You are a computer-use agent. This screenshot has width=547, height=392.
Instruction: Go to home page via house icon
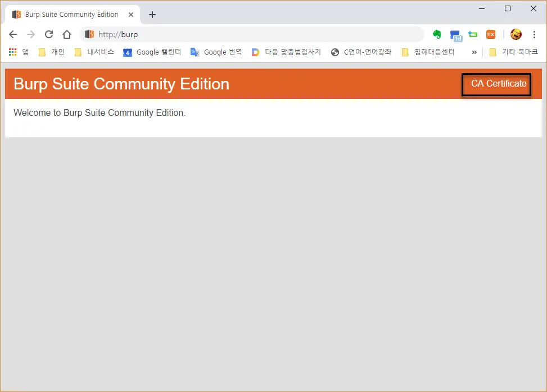pos(67,34)
